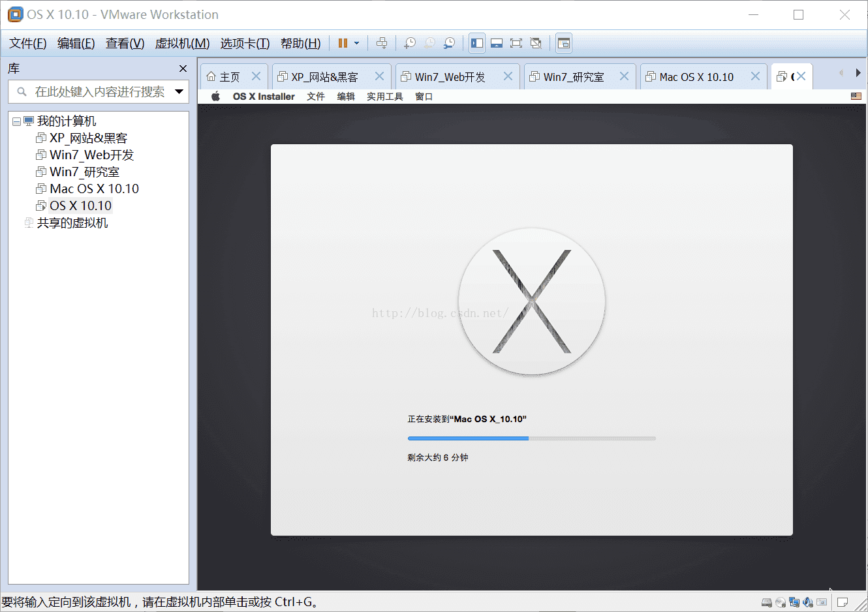Click the 正在安装到 Mac OS X_10.10 text
868x612 pixels.
click(467, 419)
